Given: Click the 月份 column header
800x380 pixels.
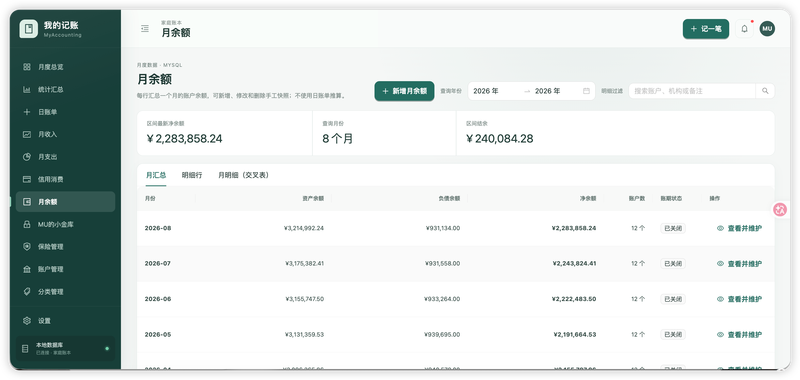Looking at the screenshot, I should (x=150, y=198).
